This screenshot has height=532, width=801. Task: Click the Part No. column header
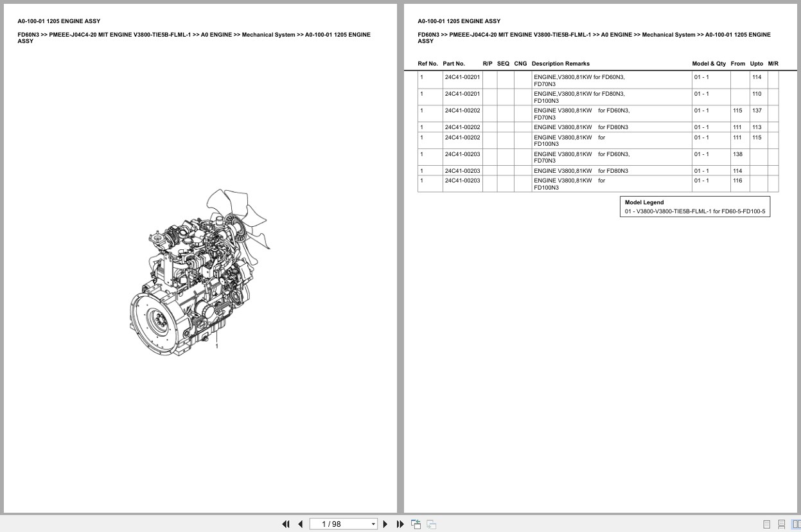point(453,64)
